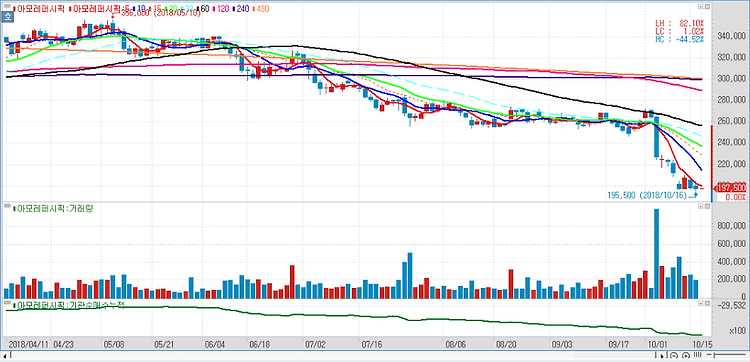Click the LC : 1.02% text

[x=680, y=31]
